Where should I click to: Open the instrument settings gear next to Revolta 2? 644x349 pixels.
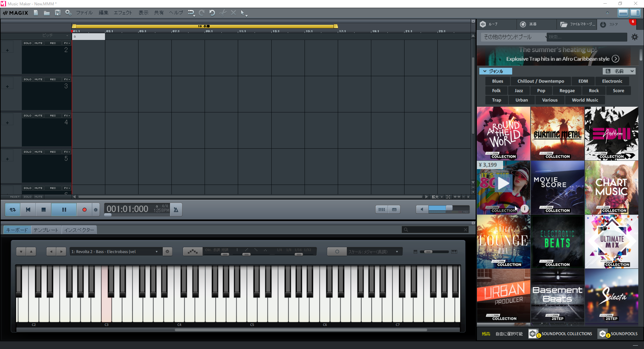click(167, 252)
